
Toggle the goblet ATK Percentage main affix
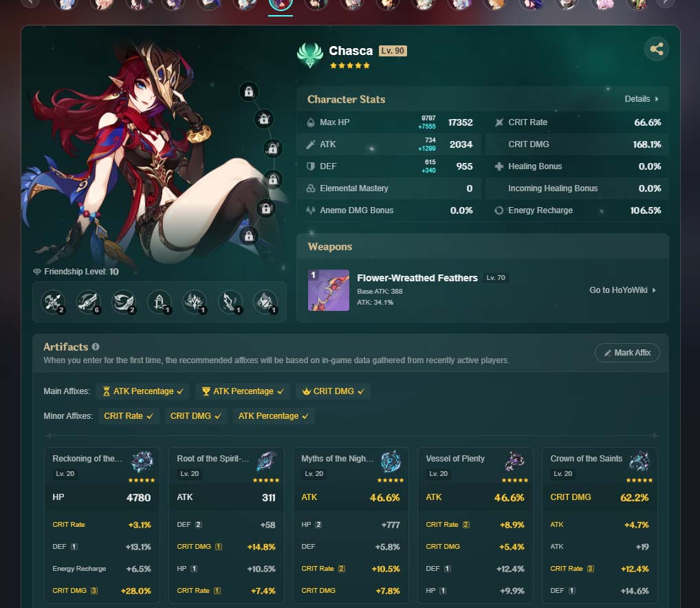tap(243, 391)
